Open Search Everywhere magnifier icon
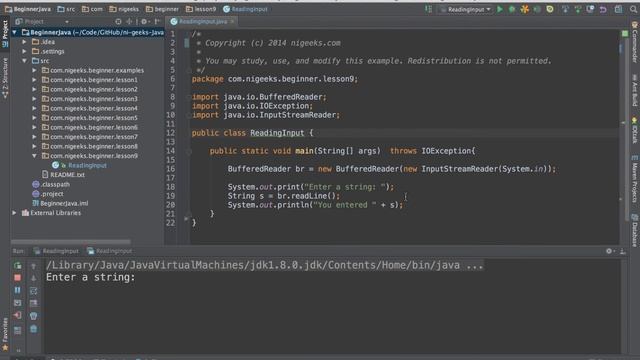Viewport: 640px width, 360px height. click(x=633, y=9)
